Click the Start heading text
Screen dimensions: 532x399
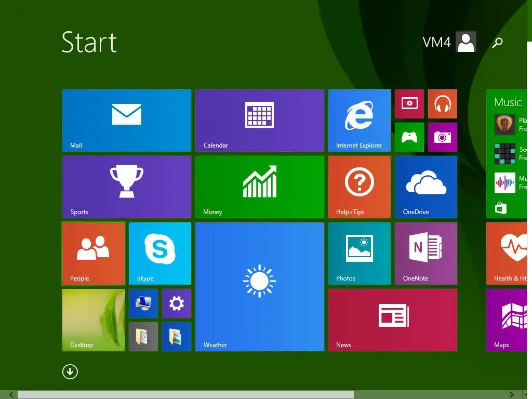89,43
